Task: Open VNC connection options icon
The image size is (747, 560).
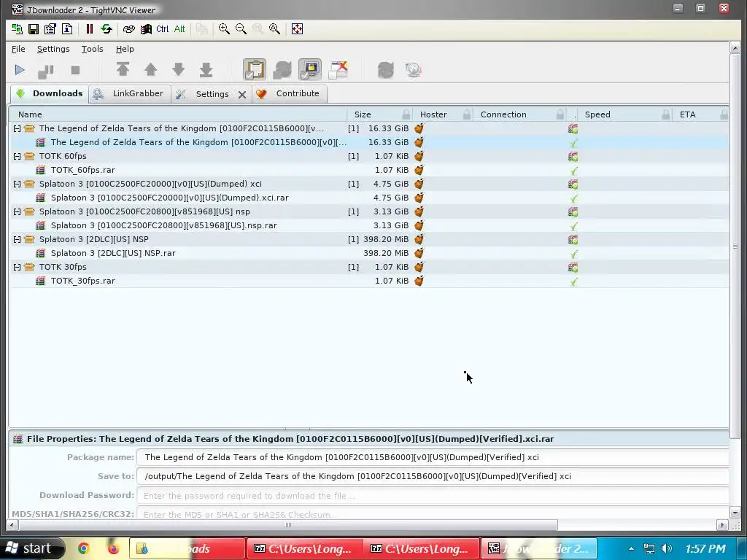Action: click(50, 29)
